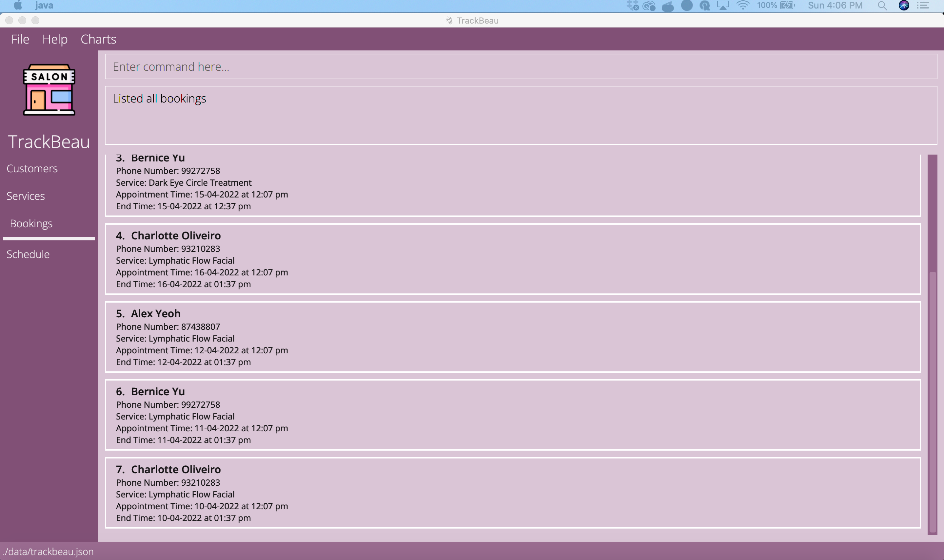
Task: Click the Siri icon
Action: [x=904, y=5]
